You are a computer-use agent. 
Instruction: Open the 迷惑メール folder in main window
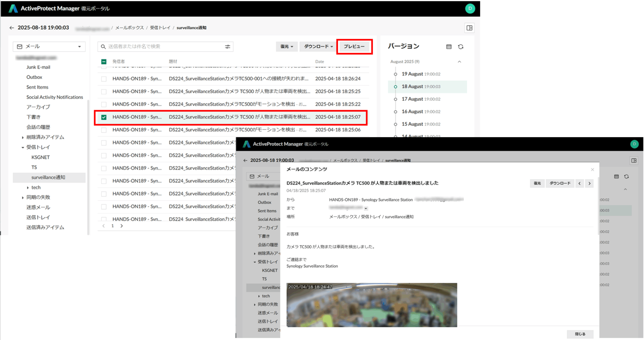pos(38,207)
